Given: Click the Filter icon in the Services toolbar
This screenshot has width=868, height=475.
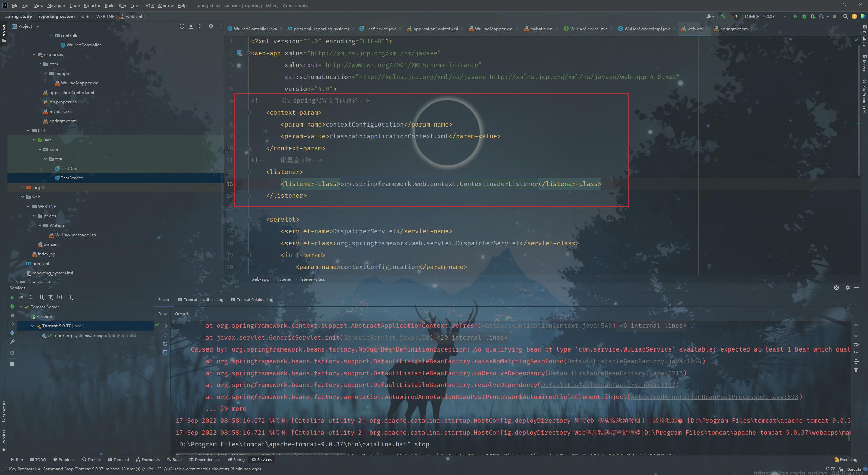Looking at the screenshot, I should [x=51, y=297].
